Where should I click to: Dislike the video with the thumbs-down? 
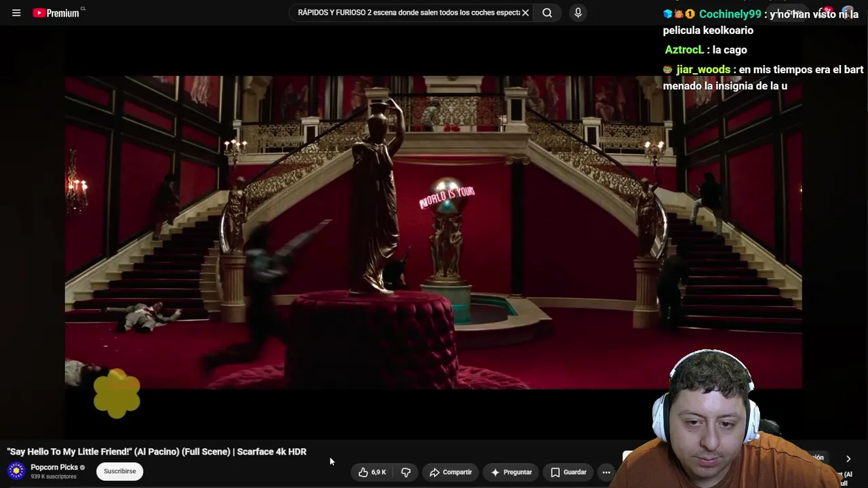tap(406, 472)
